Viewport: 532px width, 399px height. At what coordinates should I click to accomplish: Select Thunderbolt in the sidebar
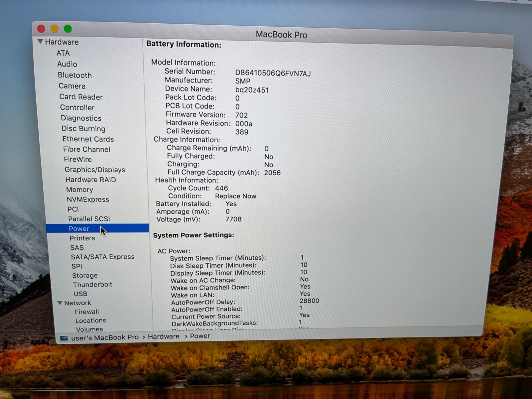[x=93, y=285]
